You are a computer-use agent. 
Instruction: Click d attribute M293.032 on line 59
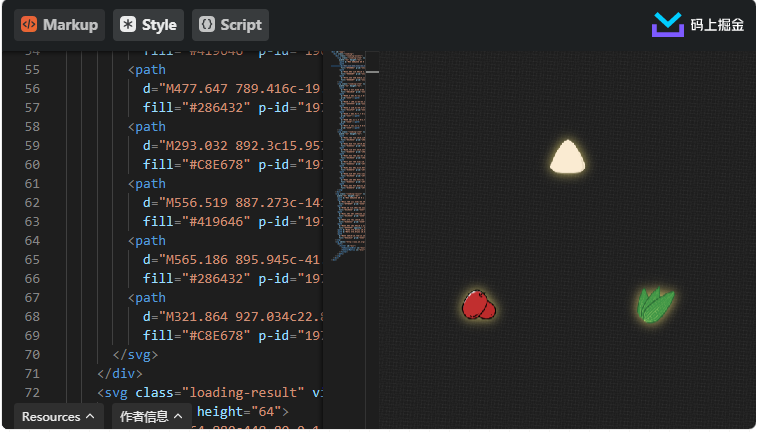(233, 146)
